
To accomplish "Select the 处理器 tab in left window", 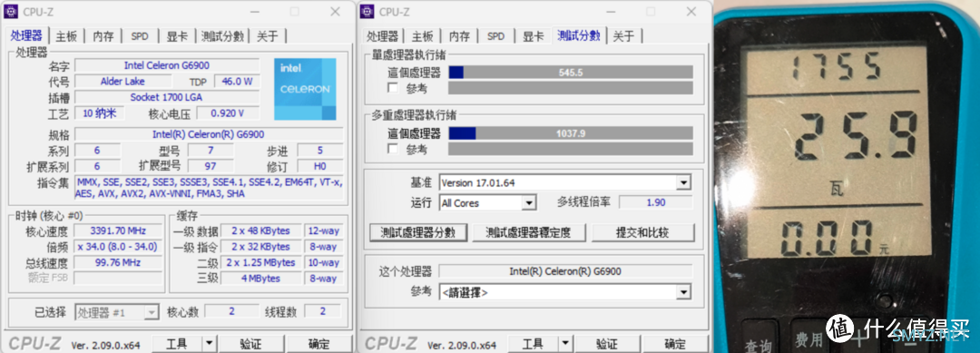I will [x=26, y=35].
